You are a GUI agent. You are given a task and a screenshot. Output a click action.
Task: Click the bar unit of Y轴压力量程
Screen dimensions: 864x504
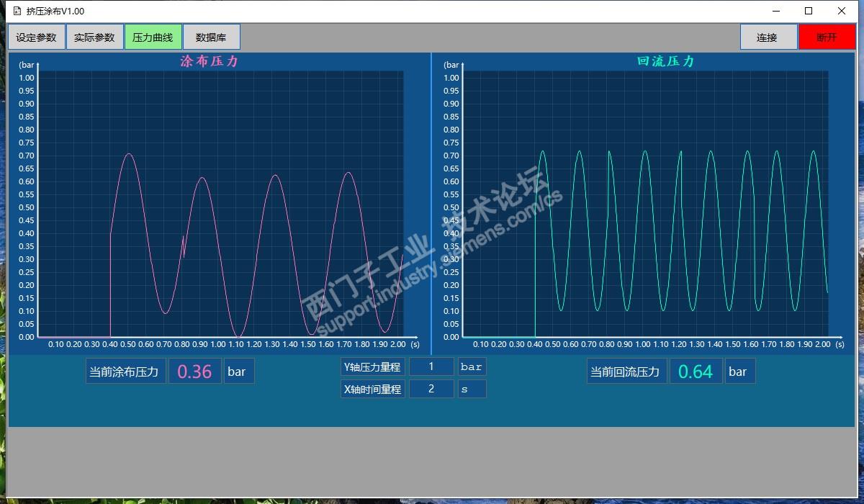point(472,366)
